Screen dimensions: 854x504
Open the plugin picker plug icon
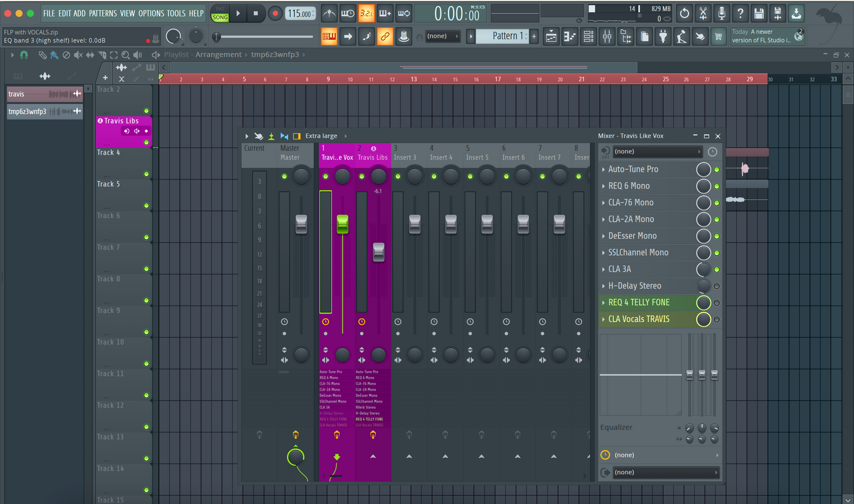[x=663, y=37]
